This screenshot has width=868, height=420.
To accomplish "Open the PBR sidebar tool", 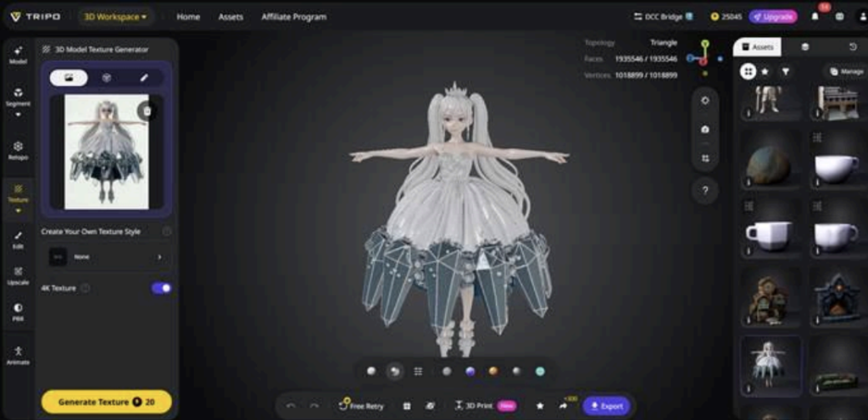I will click(18, 312).
